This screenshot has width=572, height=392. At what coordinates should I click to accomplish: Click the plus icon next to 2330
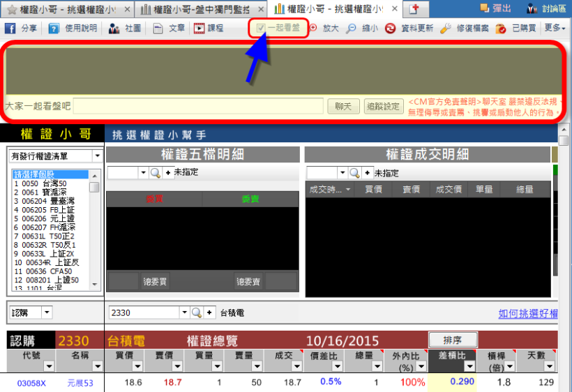209,312
